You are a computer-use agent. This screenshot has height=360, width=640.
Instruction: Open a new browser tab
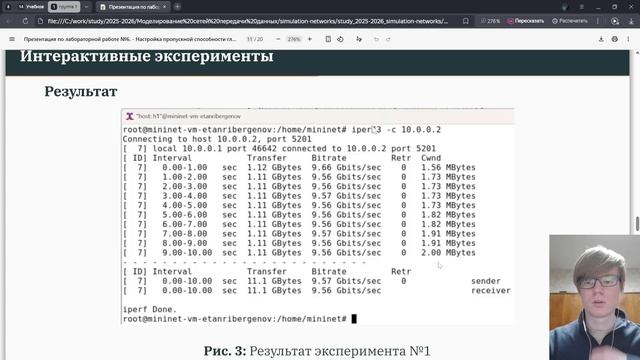click(178, 7)
